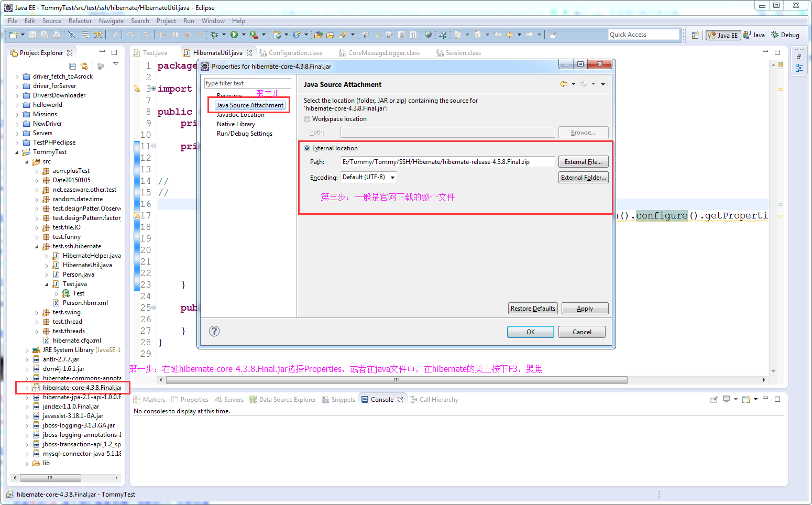Click Display Selected Console monitor icon
The width and height of the screenshot is (812, 505).
(x=726, y=399)
